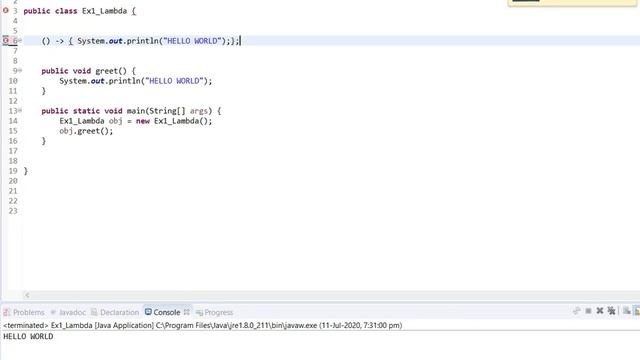Click the editor horizontal scrollbar left arrow
Screen dimensions: 640x360
click(27, 295)
